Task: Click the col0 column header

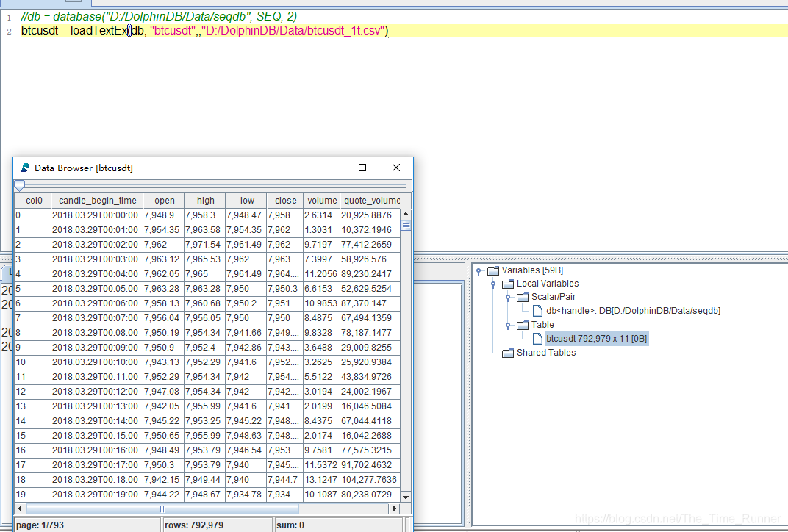Action: (34, 201)
